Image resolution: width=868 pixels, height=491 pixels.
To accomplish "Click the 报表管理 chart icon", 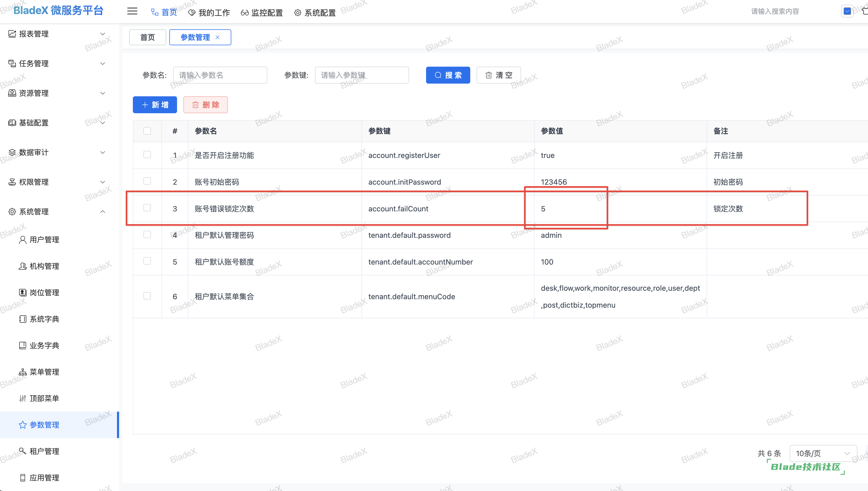I will pyautogui.click(x=12, y=34).
